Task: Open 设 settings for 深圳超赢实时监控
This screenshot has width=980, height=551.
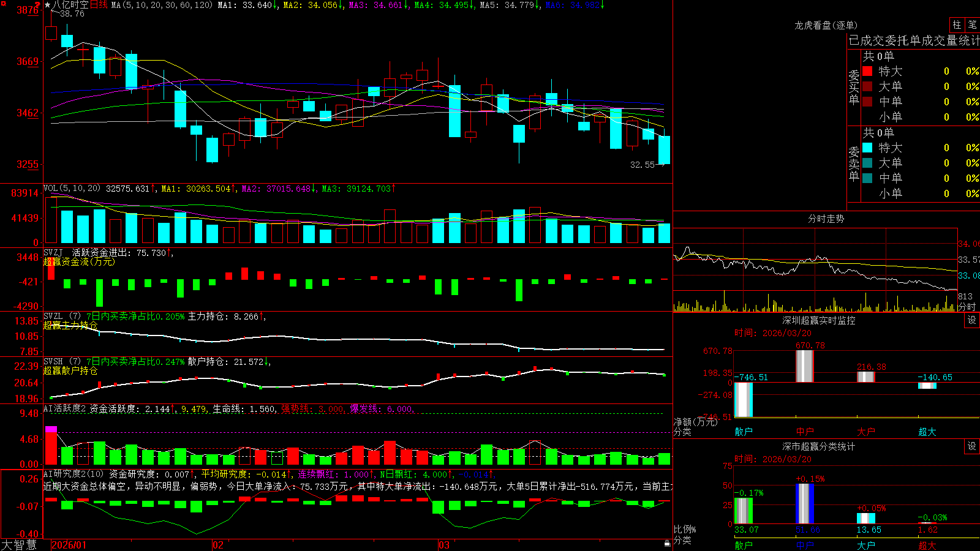Action: click(x=972, y=320)
